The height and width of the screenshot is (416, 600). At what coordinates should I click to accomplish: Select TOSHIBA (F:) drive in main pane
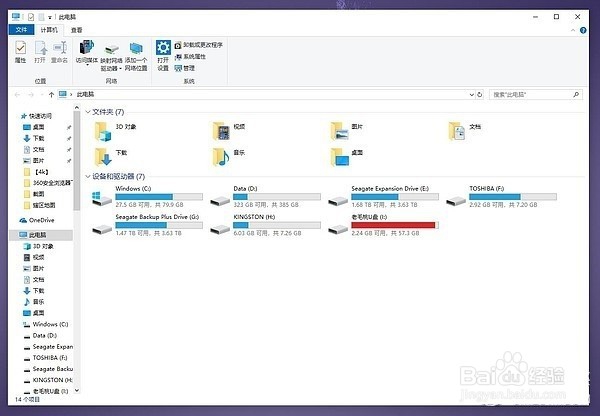coord(502,197)
